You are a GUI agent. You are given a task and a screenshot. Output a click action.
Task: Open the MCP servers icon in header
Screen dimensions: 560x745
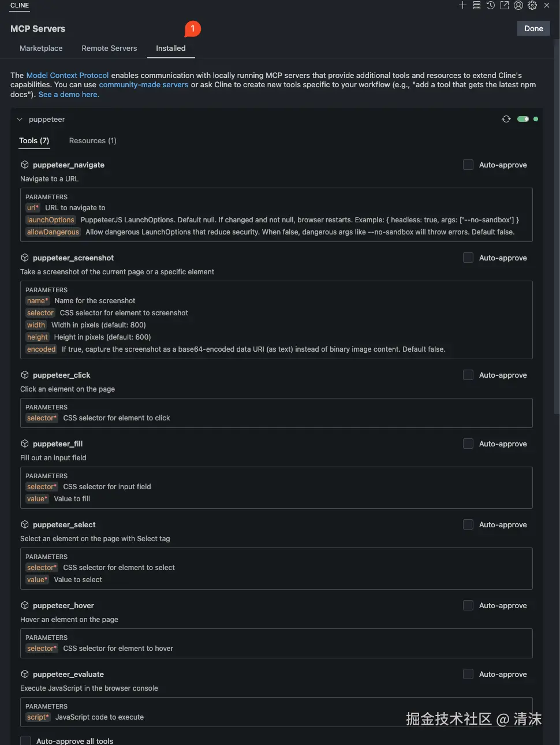click(x=477, y=5)
